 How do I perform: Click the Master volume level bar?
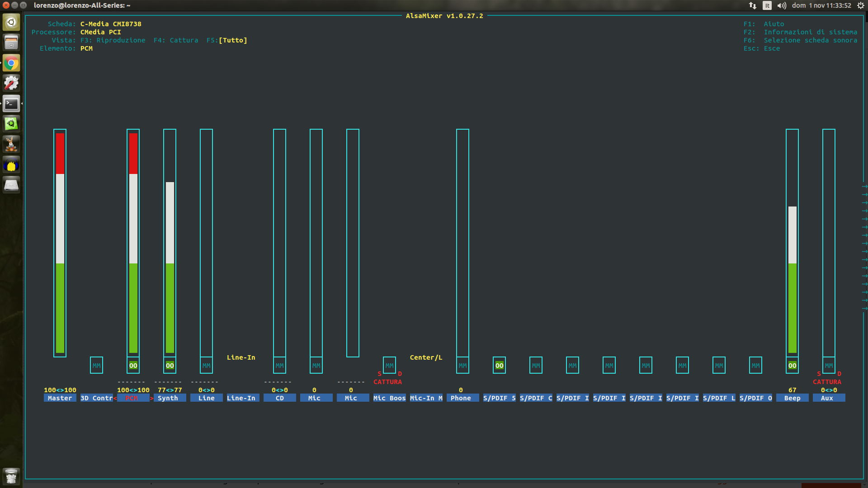click(x=60, y=243)
